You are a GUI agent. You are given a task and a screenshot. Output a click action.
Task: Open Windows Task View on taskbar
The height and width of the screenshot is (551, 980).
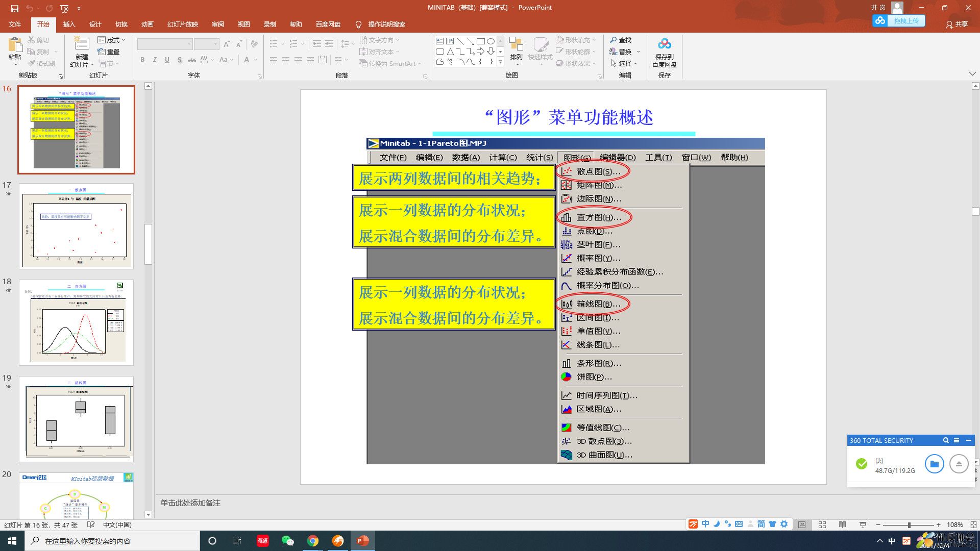pyautogui.click(x=236, y=541)
